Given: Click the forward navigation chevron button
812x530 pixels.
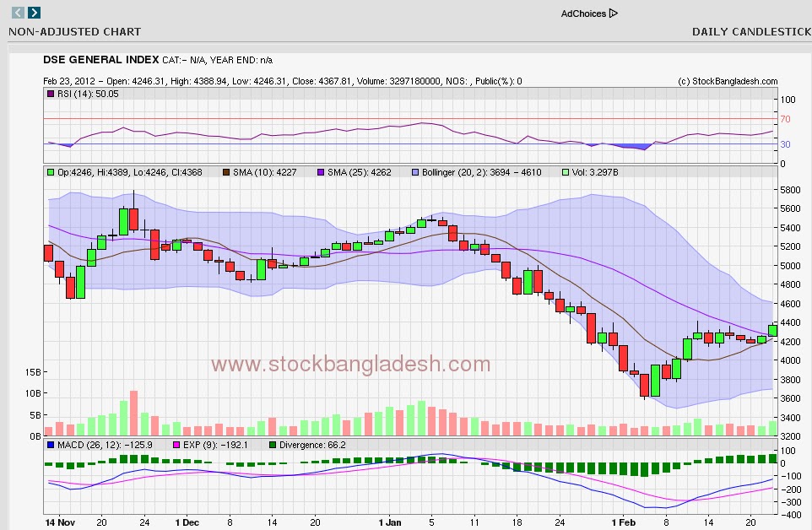Looking at the screenshot, I should coord(33,14).
